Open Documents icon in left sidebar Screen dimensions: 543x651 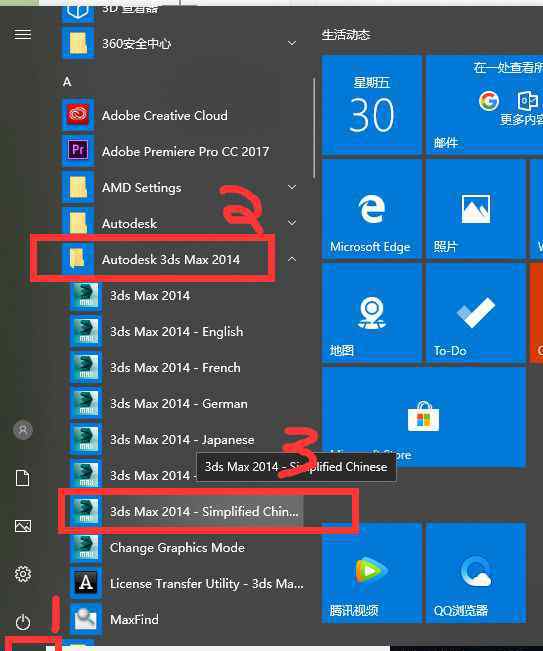[x=22, y=478]
